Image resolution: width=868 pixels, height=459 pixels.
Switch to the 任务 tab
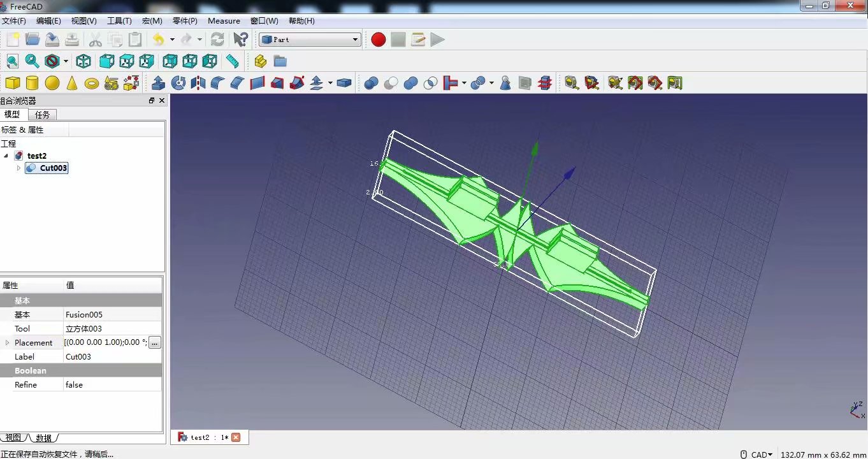[43, 115]
